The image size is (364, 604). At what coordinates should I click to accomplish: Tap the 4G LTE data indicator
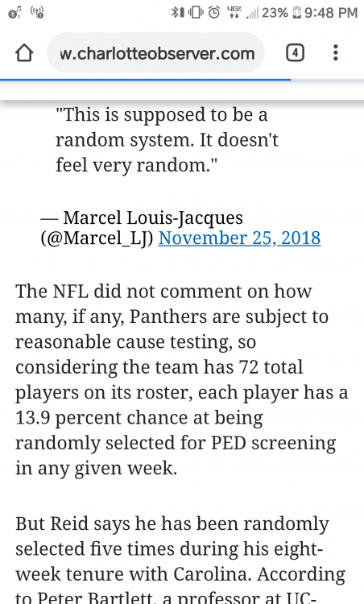[x=234, y=12]
